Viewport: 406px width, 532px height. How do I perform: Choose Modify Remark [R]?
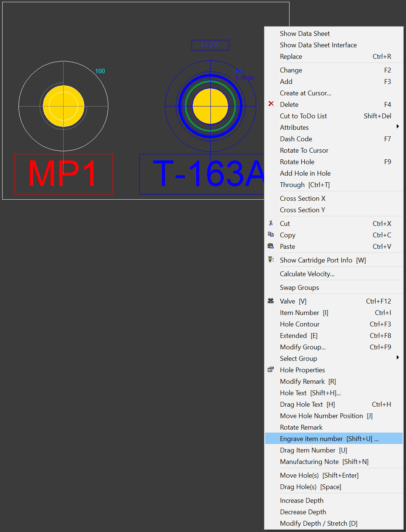334,382
